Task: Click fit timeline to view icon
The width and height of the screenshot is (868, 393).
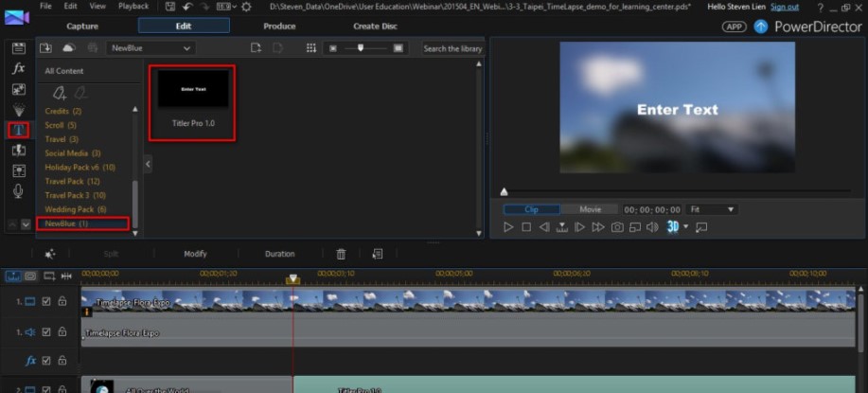Action: coord(67,276)
